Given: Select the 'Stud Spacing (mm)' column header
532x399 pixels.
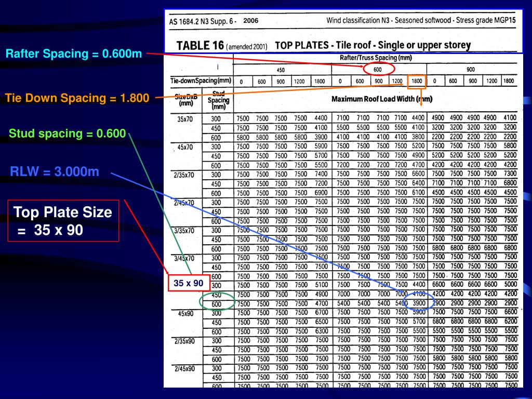Looking at the screenshot, I should click(x=218, y=100).
